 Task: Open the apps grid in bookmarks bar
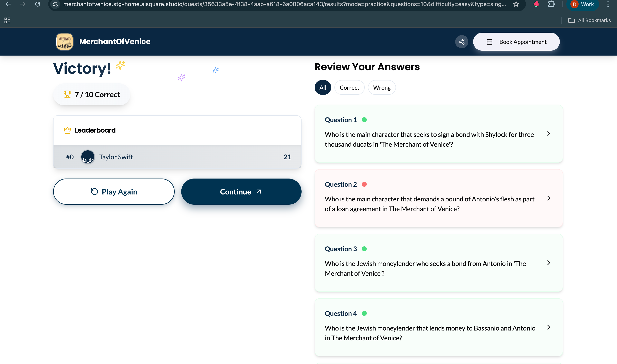[7, 20]
